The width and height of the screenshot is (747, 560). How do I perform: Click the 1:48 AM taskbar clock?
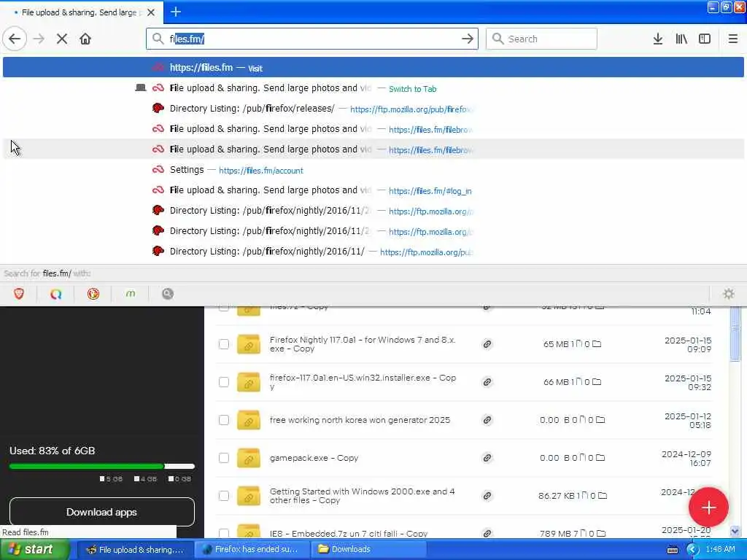coord(720,549)
